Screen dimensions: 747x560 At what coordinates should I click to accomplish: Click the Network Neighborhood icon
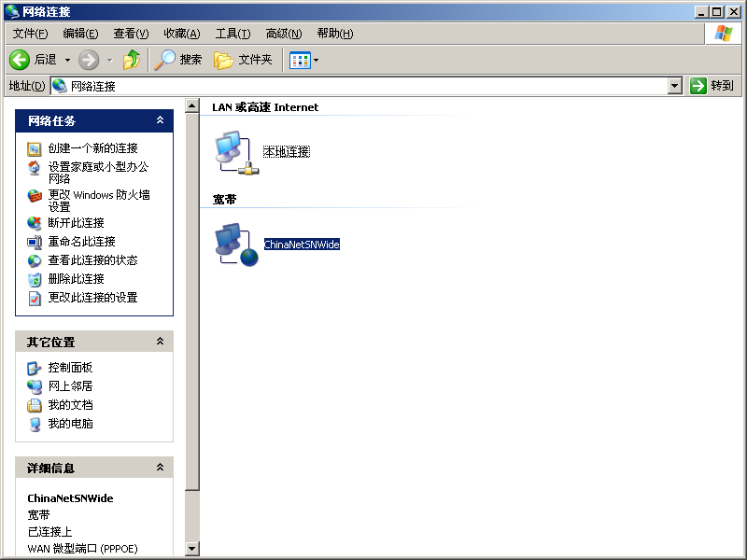[35, 386]
